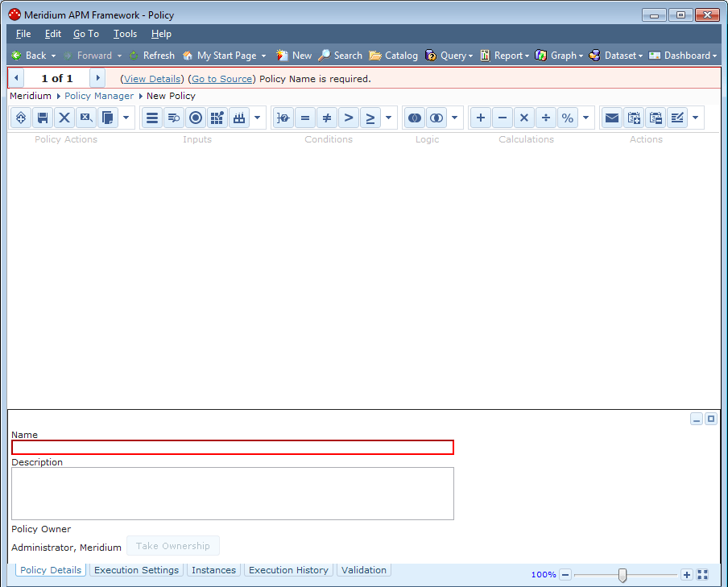Click the new policy diamond icon

(21, 118)
